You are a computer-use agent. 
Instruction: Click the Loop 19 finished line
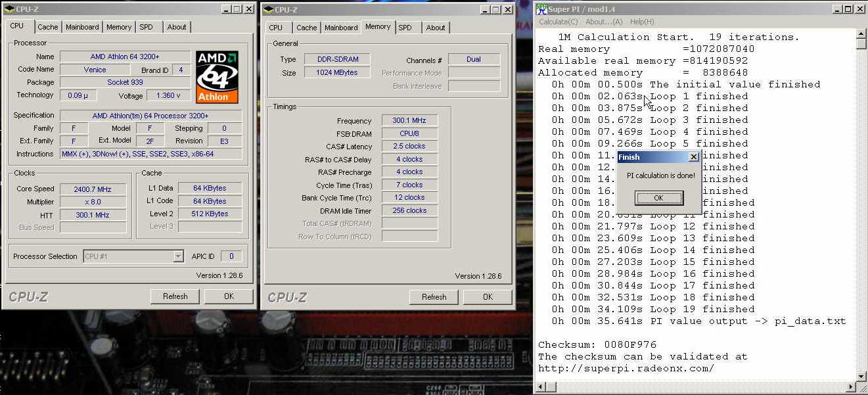[x=653, y=309]
